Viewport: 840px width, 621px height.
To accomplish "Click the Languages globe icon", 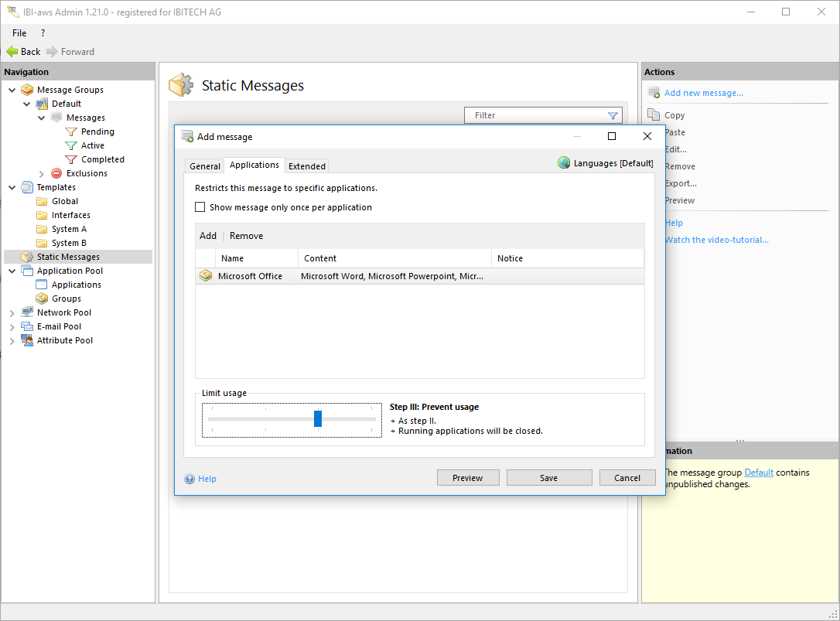I will [x=564, y=163].
